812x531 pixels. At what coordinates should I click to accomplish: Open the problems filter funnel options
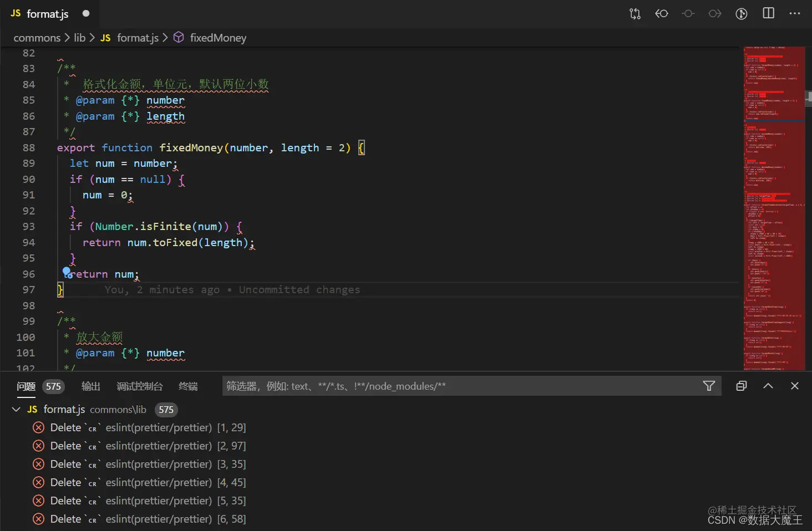709,386
